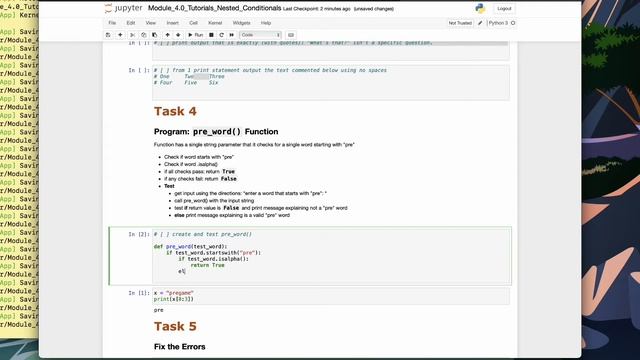Click the code cell containing x = "pregame"

pos(331,296)
